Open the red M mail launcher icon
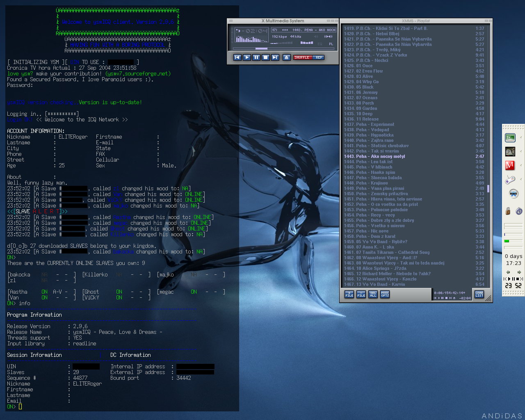This screenshot has height=420, width=525. (x=510, y=165)
